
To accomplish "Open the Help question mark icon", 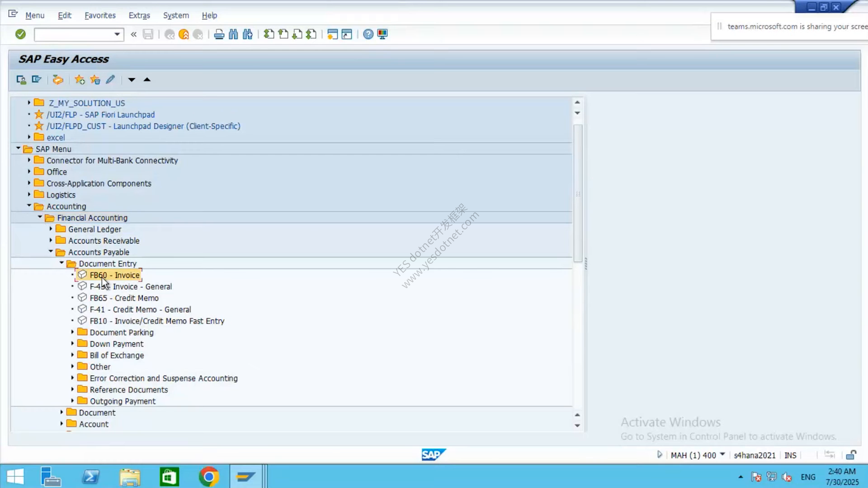I will click(x=368, y=34).
